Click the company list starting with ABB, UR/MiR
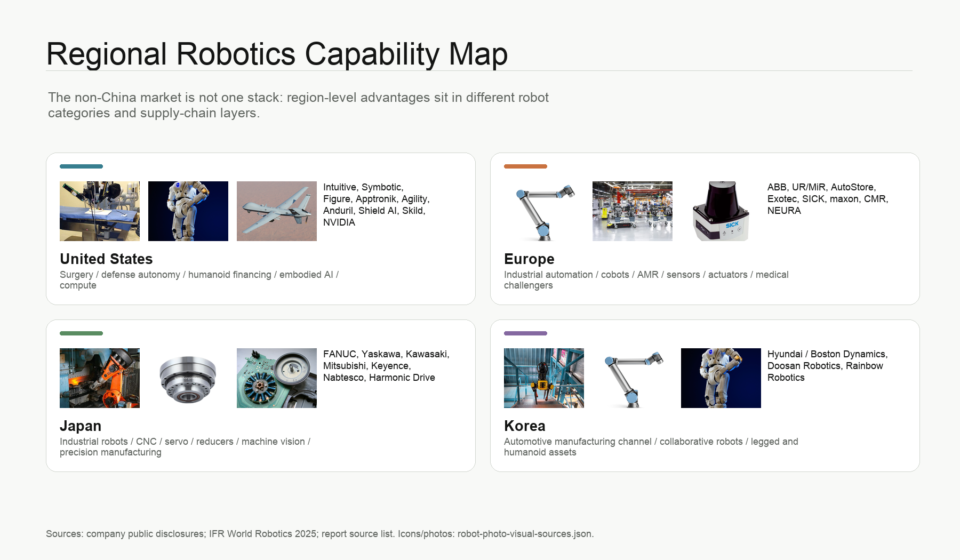The height and width of the screenshot is (560, 960). [x=828, y=199]
